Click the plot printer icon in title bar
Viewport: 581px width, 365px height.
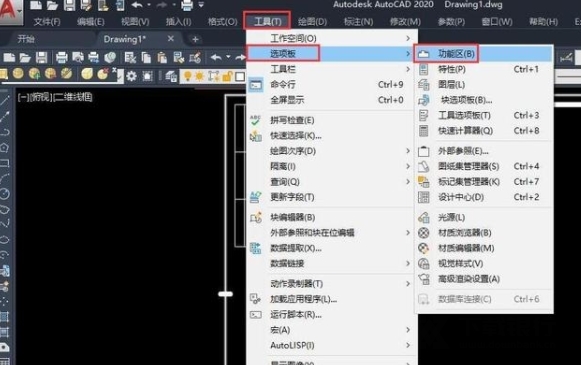pos(187,5)
